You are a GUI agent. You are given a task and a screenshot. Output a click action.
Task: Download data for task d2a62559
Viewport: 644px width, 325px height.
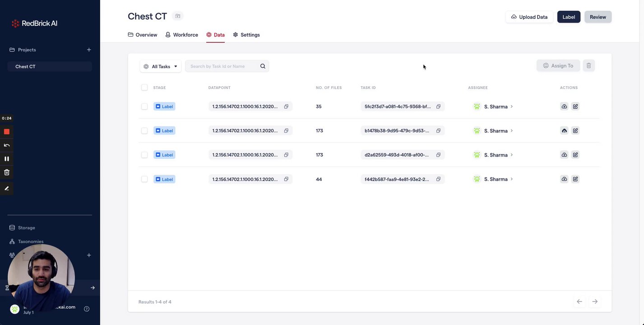pos(564,155)
